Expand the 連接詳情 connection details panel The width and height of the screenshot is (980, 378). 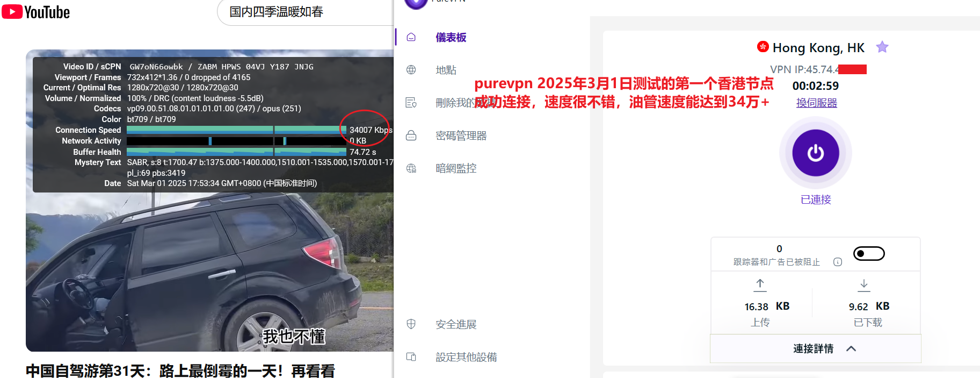816,348
